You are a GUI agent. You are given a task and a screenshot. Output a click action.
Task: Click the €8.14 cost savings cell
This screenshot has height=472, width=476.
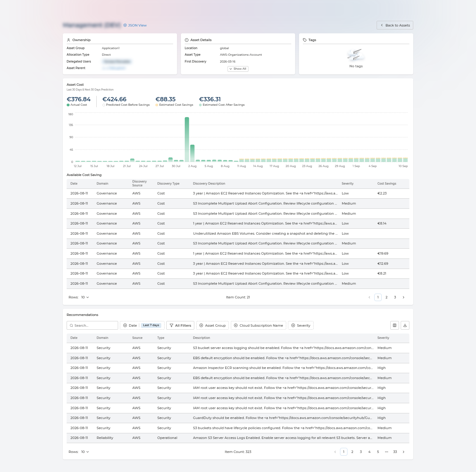(382, 224)
